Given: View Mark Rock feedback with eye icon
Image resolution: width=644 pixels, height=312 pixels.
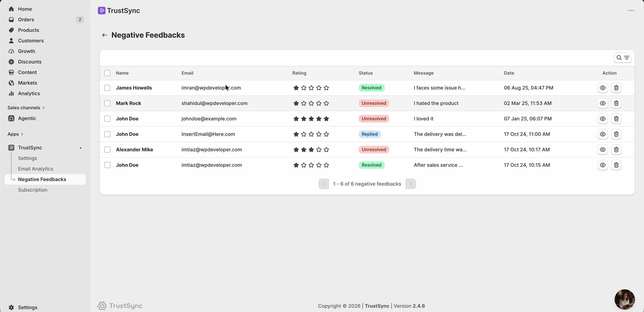Looking at the screenshot, I should (x=603, y=103).
